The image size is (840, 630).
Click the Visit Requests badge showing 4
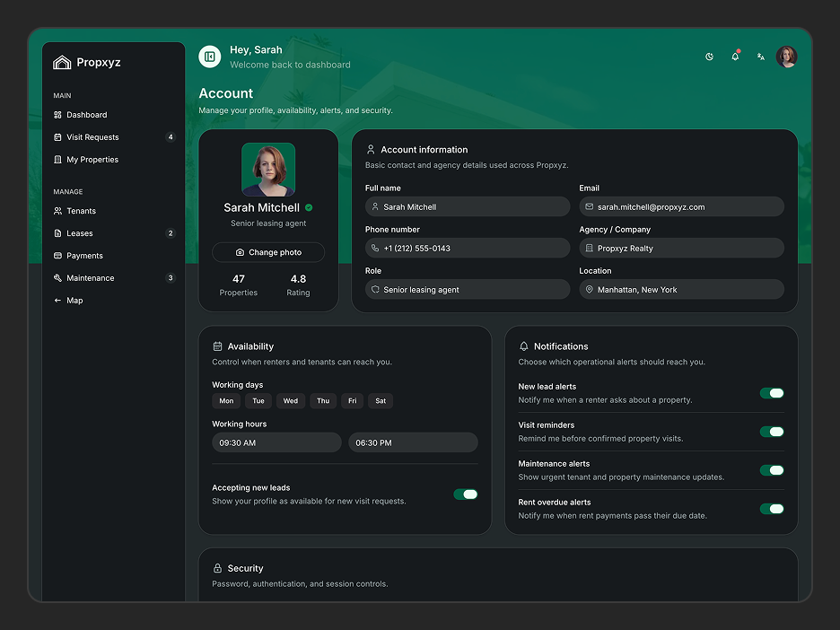pos(171,137)
